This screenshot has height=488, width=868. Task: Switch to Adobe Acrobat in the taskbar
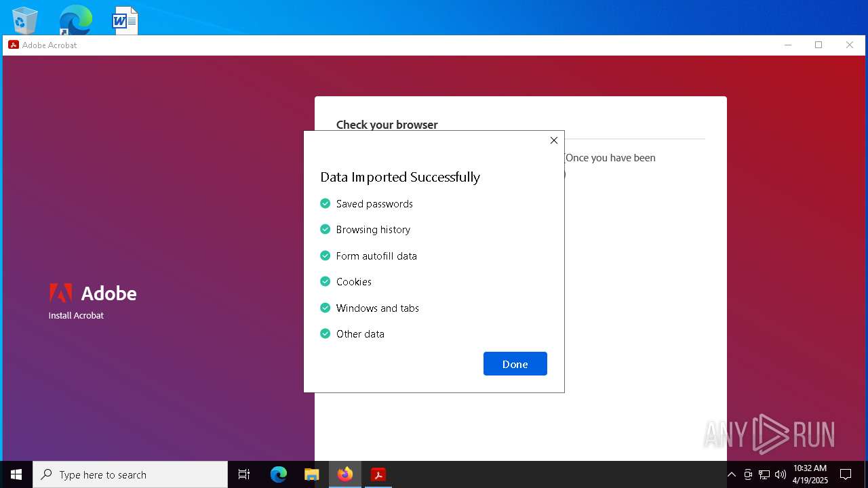click(x=378, y=474)
